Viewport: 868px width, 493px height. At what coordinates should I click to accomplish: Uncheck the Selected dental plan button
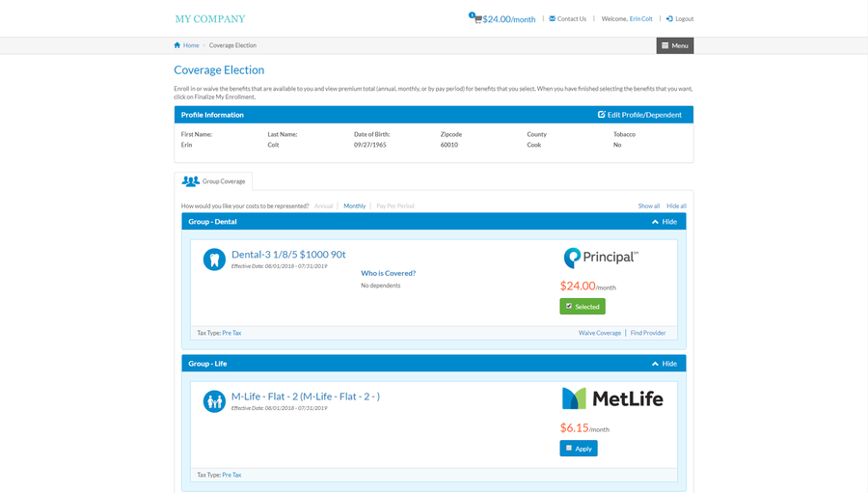tap(582, 306)
